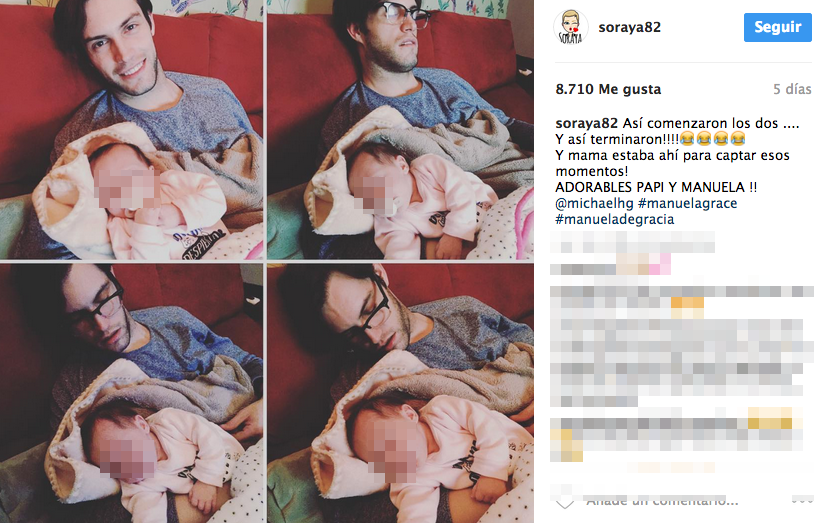Open soraya82's profile avatar picture

[x=571, y=27]
